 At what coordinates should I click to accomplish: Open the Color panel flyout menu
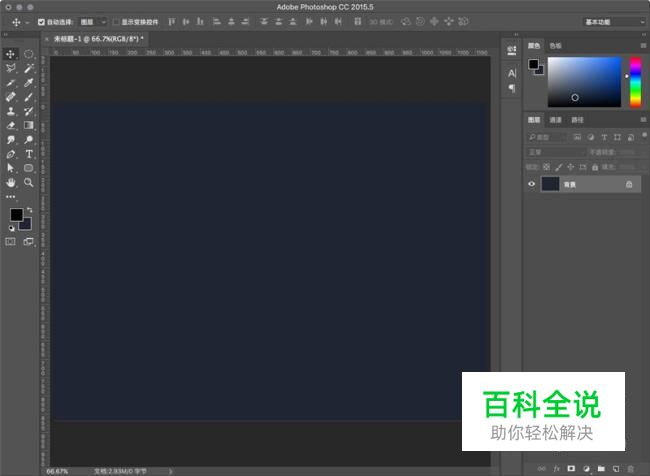pos(643,46)
